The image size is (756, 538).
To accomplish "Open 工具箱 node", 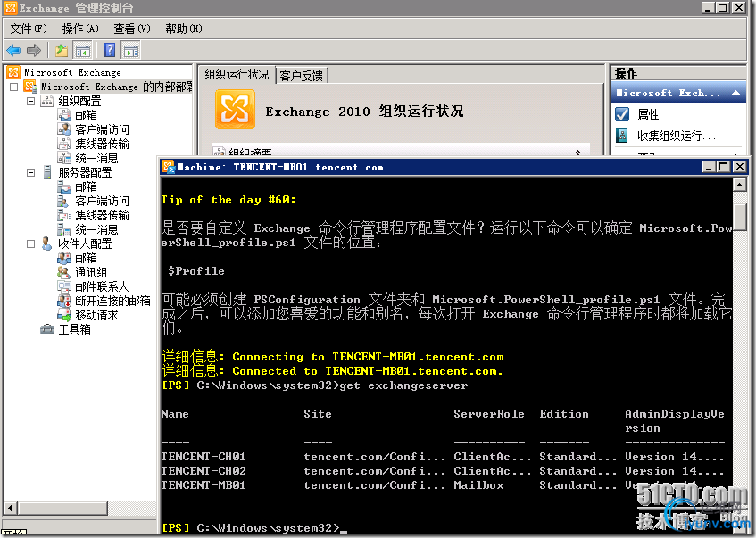I will (x=74, y=329).
